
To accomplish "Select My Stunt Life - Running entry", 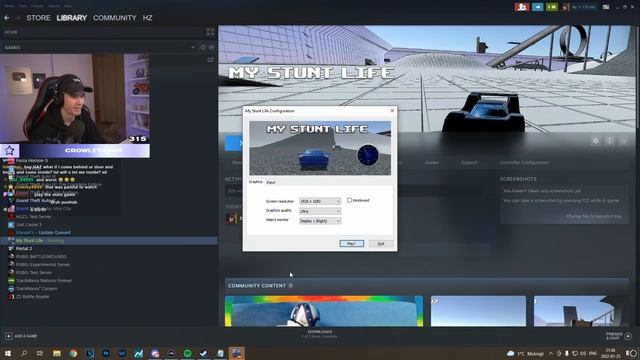I will point(40,240).
